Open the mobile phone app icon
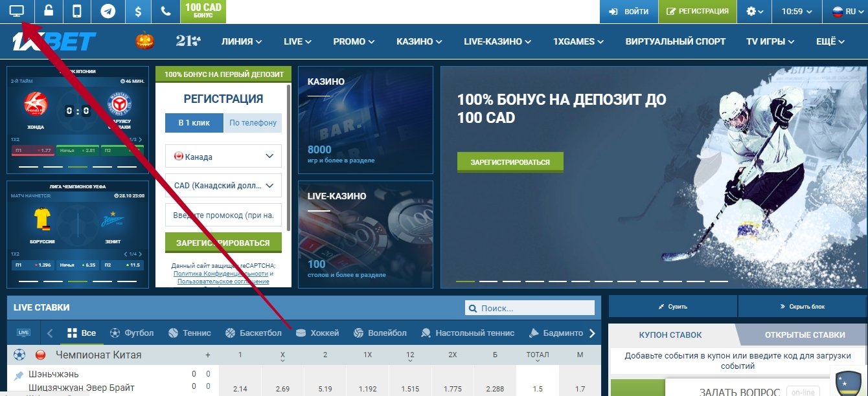This screenshot has width=868, height=396. point(77,11)
